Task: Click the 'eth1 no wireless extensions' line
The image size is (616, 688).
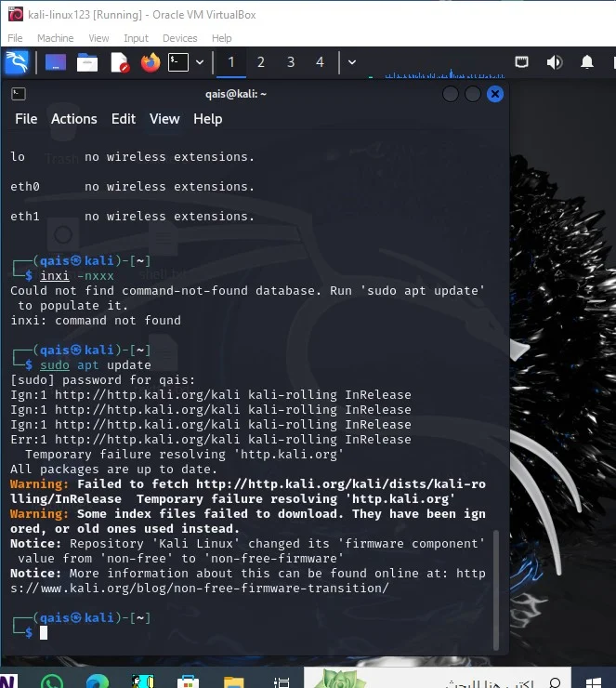Action: (x=132, y=217)
